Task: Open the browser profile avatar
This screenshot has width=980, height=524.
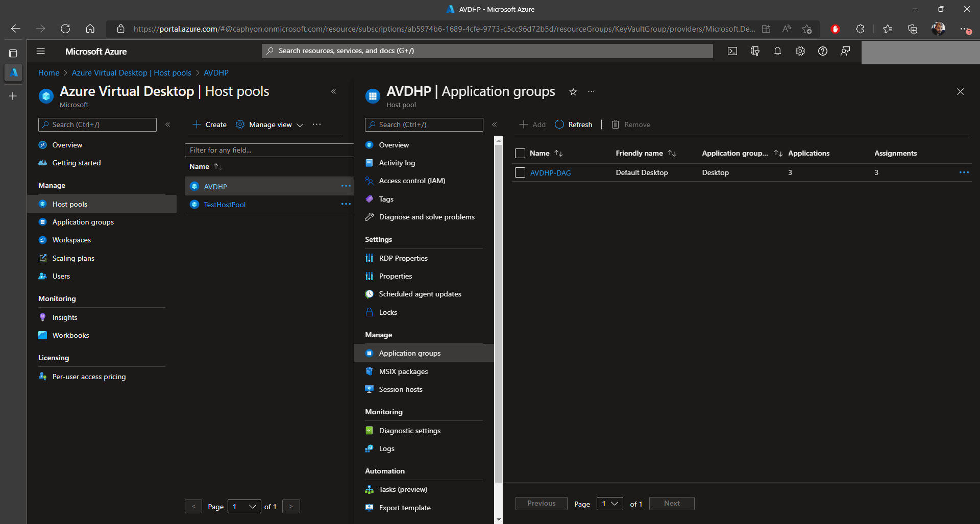Action: coord(938,29)
